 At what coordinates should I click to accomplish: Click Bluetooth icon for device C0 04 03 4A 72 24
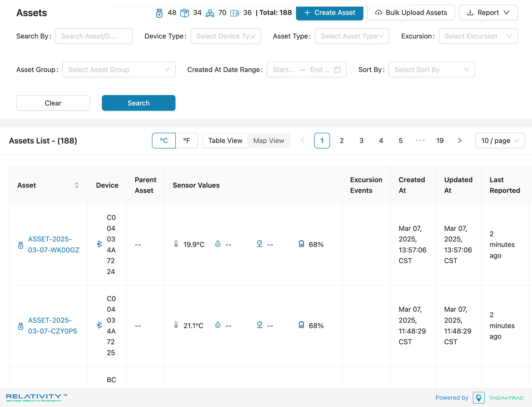(x=99, y=244)
